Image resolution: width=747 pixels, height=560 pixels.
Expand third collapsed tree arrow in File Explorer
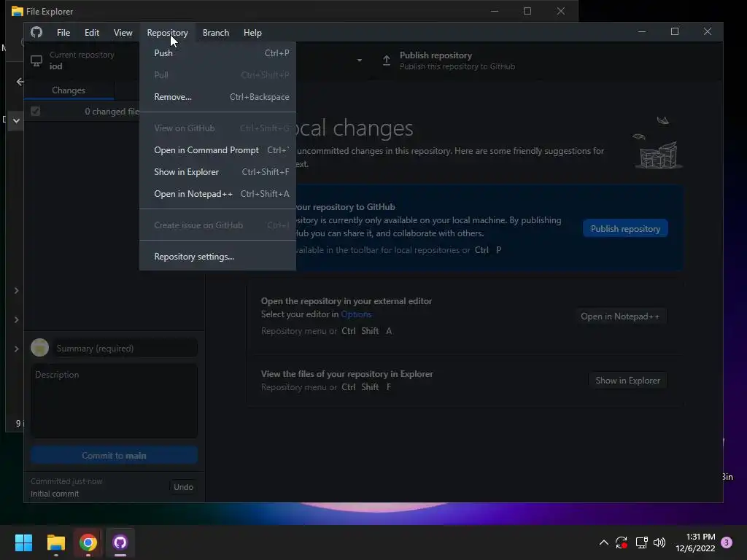(x=16, y=349)
